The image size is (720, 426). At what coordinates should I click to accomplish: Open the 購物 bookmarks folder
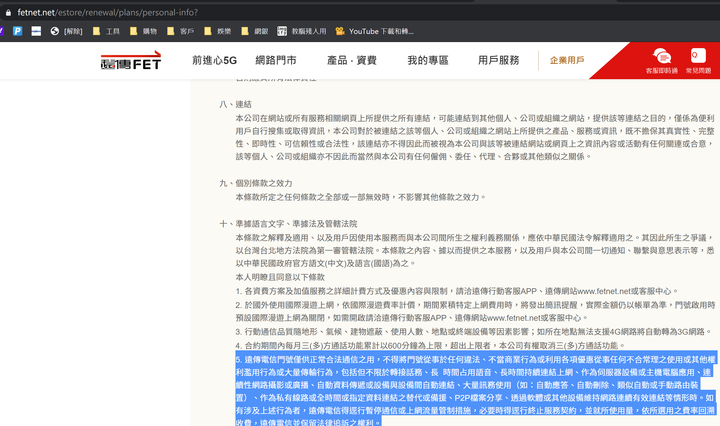coord(143,31)
